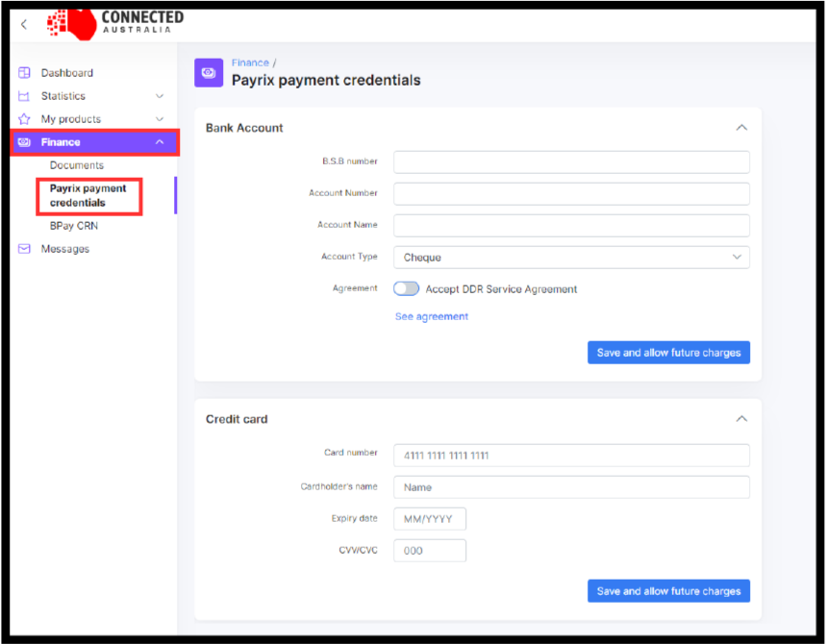The height and width of the screenshot is (644, 826).
Task: Focus the Card number field
Action: coord(571,456)
